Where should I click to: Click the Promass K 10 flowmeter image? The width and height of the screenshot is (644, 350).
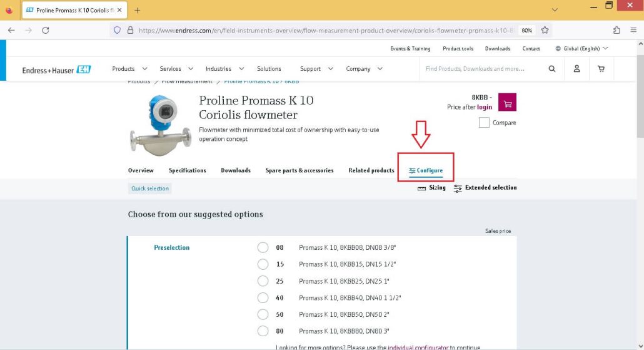[161, 125]
